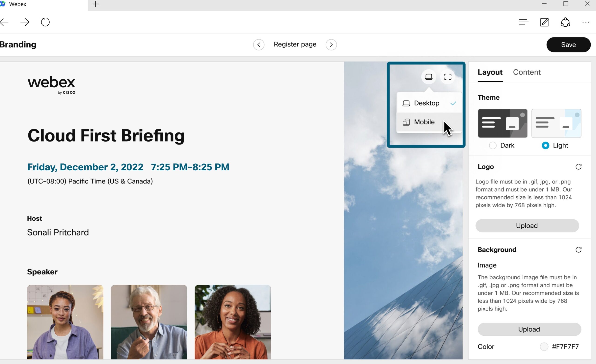Click host name Sonali Pritchard

pyautogui.click(x=58, y=233)
